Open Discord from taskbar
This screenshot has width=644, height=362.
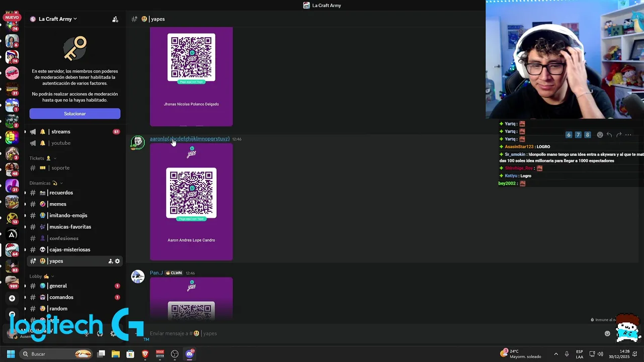coord(190,354)
